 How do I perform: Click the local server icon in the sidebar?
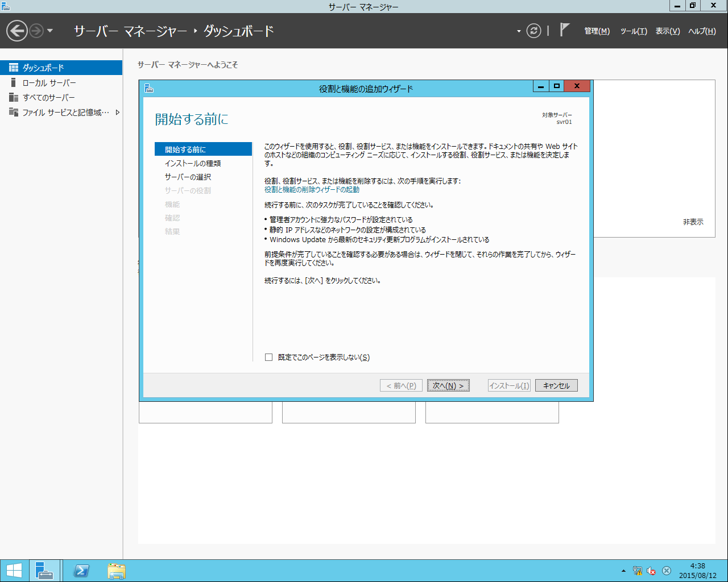14,82
